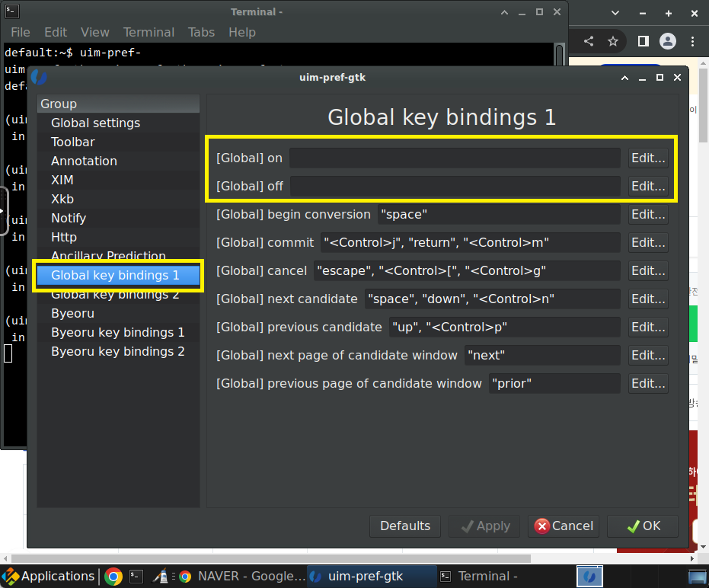Select Global key bindings 1 entry

coord(117,276)
